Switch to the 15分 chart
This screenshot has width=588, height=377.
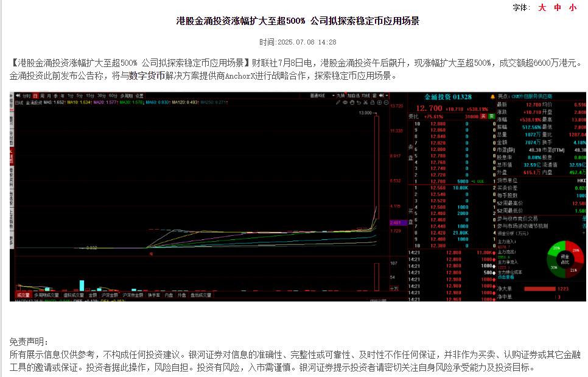click(90, 96)
